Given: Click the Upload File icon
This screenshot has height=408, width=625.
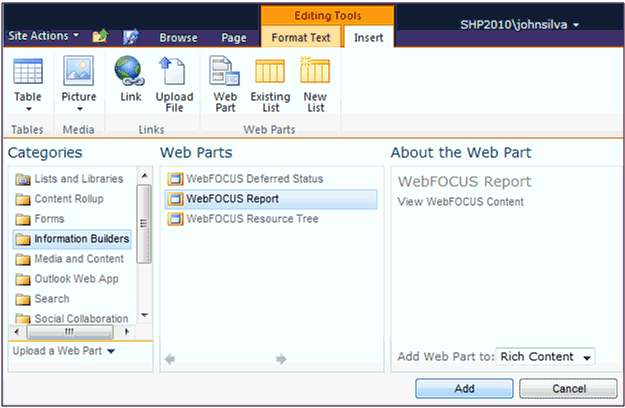Looking at the screenshot, I should (173, 71).
